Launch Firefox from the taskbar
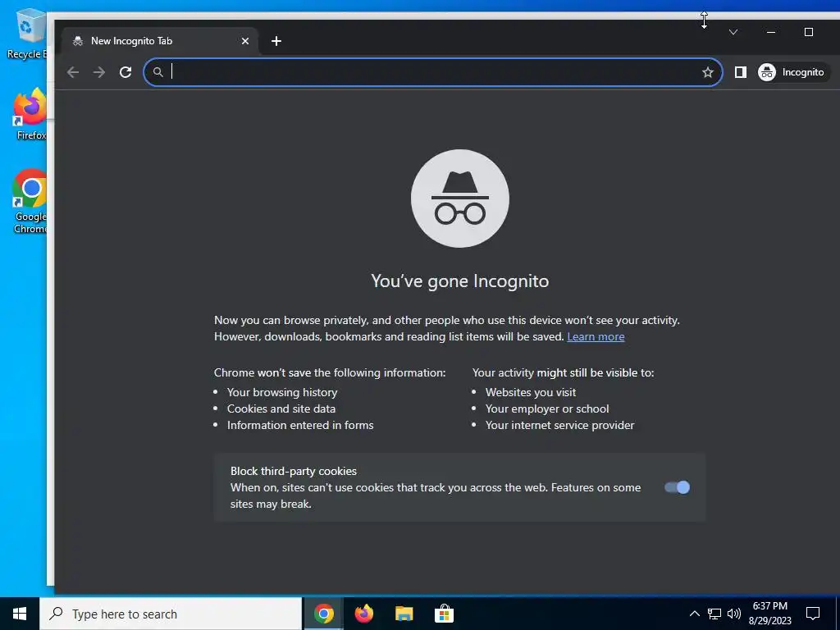The image size is (840, 630). (x=363, y=614)
